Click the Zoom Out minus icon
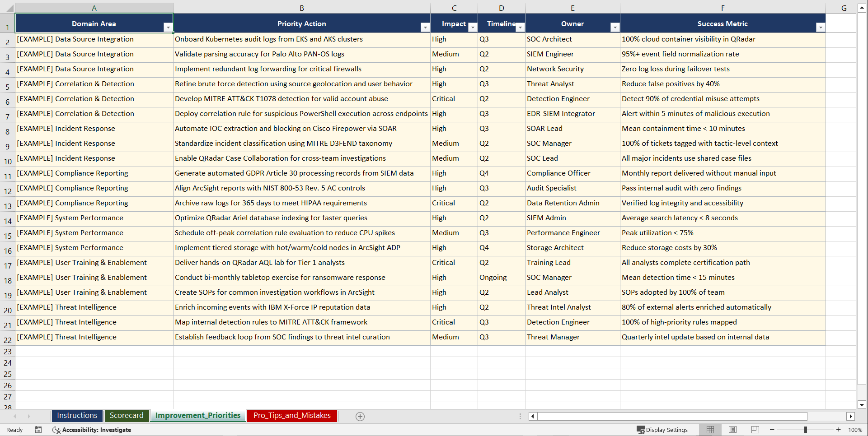 pos(771,430)
